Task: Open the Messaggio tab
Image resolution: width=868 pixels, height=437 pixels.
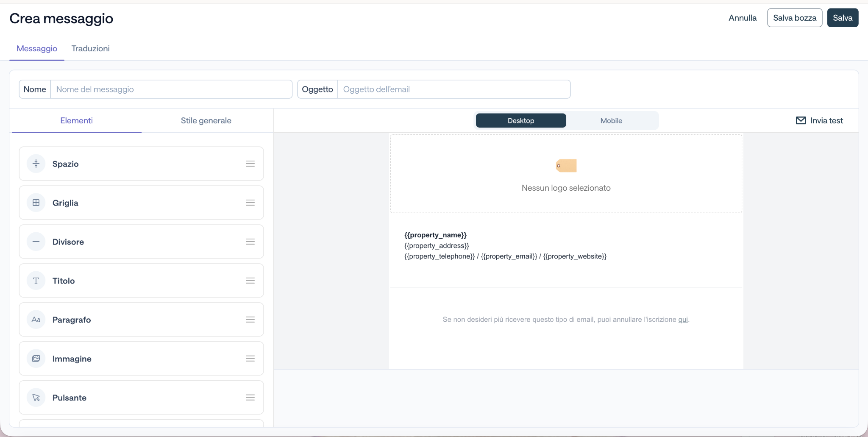Action: pos(37,48)
